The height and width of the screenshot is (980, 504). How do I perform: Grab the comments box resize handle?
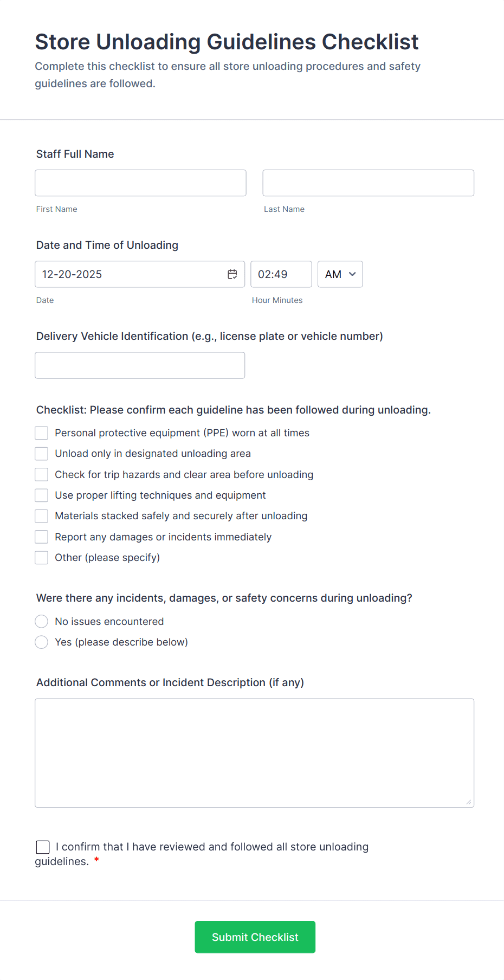(469, 802)
